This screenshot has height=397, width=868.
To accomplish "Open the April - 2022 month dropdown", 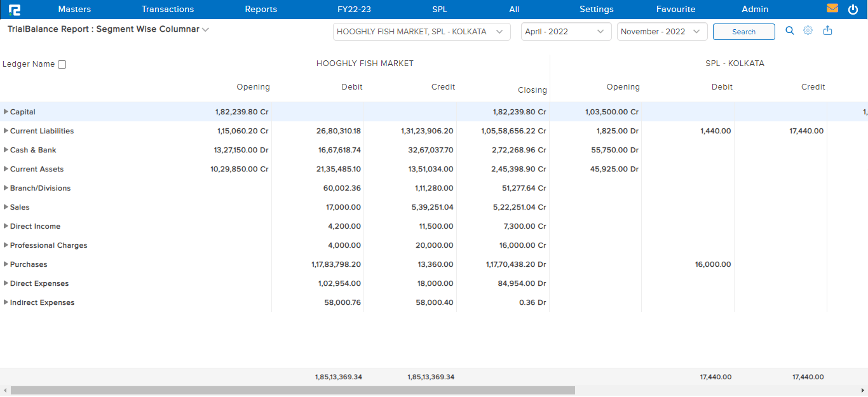I will 566,32.
